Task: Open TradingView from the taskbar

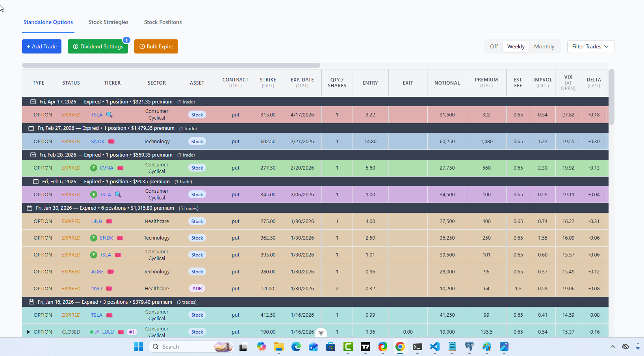Action: [x=366, y=347]
